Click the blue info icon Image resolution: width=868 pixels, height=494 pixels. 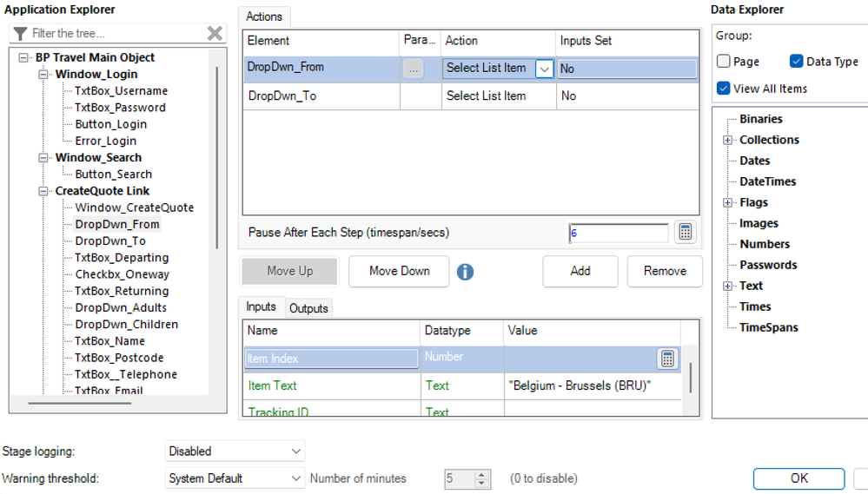point(466,272)
